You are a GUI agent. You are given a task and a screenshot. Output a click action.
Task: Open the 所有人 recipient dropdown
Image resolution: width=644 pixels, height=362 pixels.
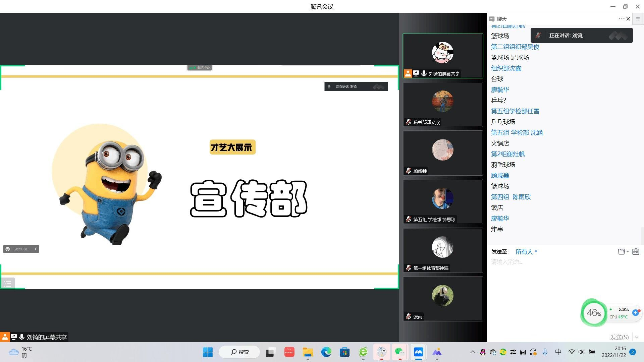(x=526, y=251)
